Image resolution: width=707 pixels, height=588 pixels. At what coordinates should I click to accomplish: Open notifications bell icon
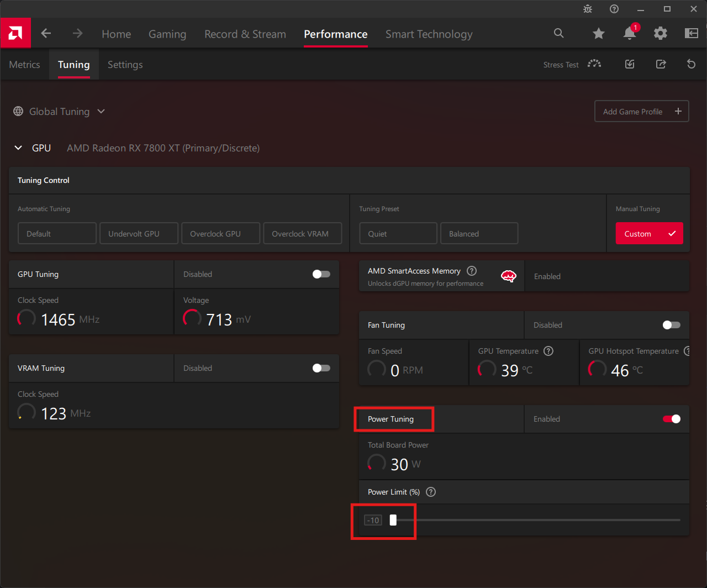click(x=630, y=34)
